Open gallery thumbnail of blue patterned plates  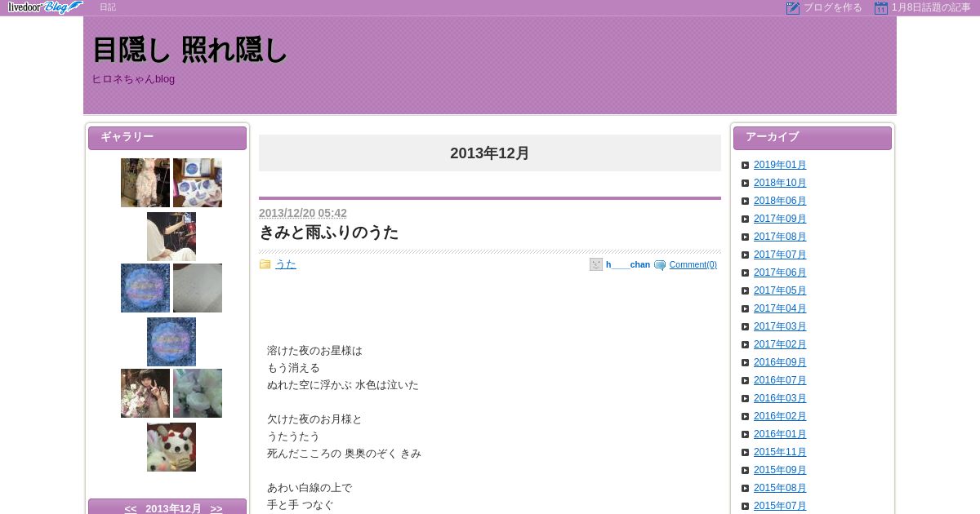(x=198, y=183)
